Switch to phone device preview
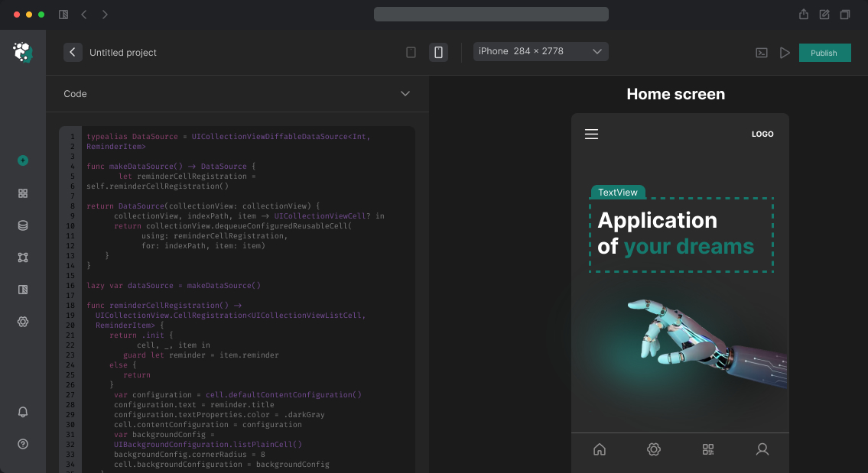 [438, 52]
